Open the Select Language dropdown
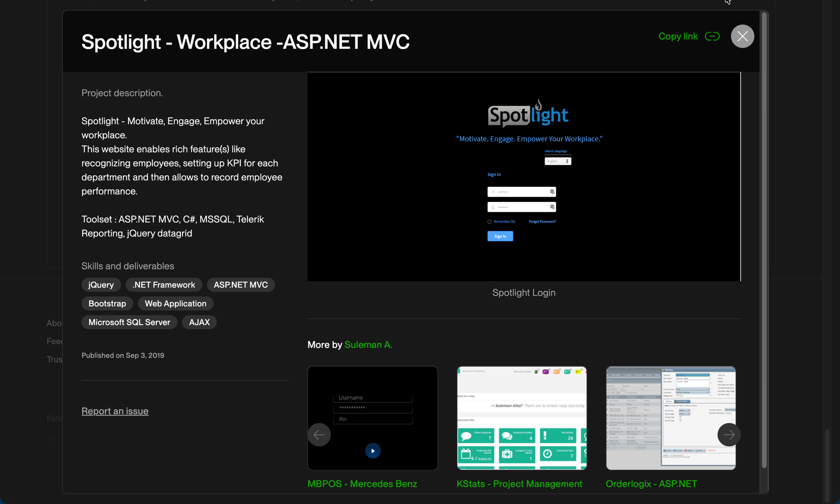 [x=557, y=161]
